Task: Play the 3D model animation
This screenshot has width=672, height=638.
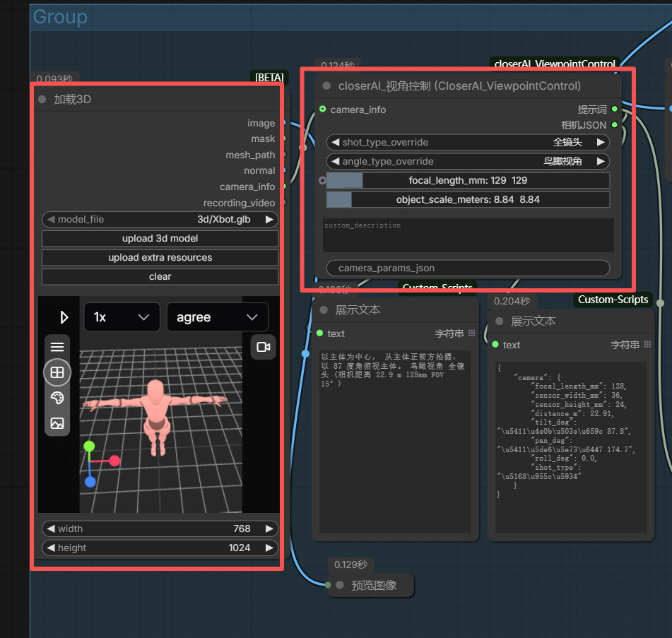Action: click(x=64, y=317)
